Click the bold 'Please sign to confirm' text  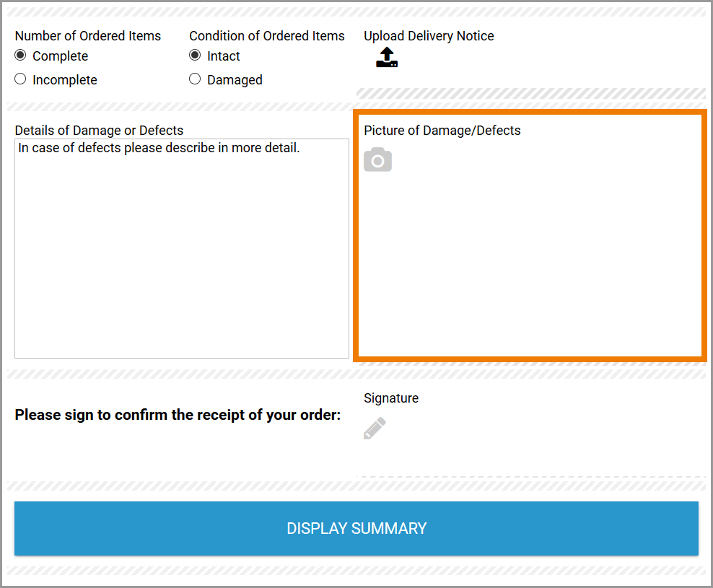point(178,415)
